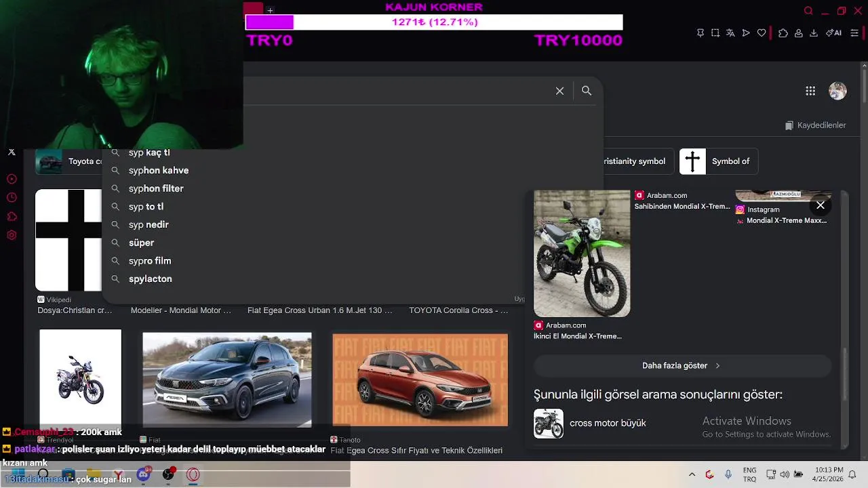The height and width of the screenshot is (488, 868).
Task: Activate the snapshot capture icon
Action: click(715, 33)
